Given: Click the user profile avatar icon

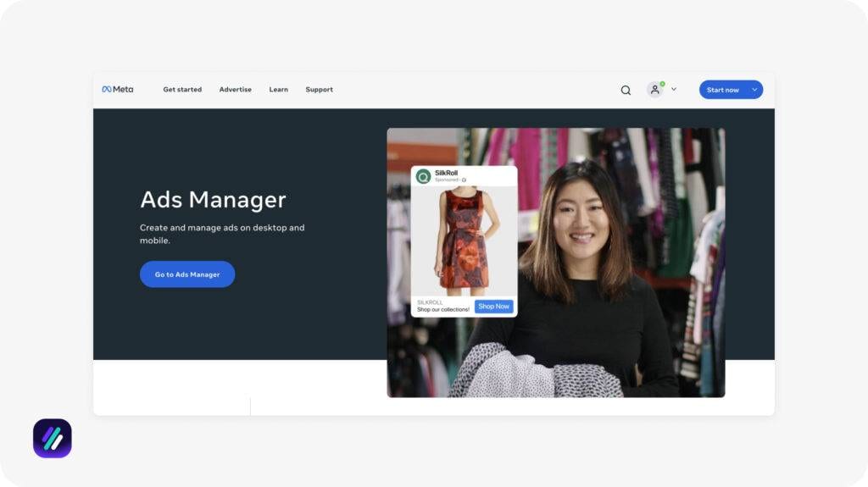Looking at the screenshot, I should tap(655, 90).
